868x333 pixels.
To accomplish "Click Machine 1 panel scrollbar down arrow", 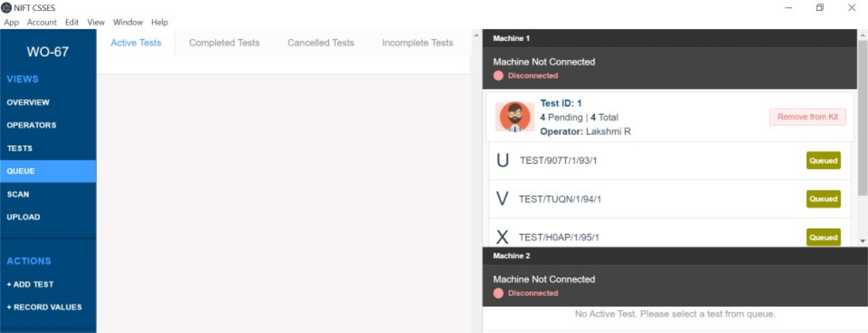I will pos(863,241).
